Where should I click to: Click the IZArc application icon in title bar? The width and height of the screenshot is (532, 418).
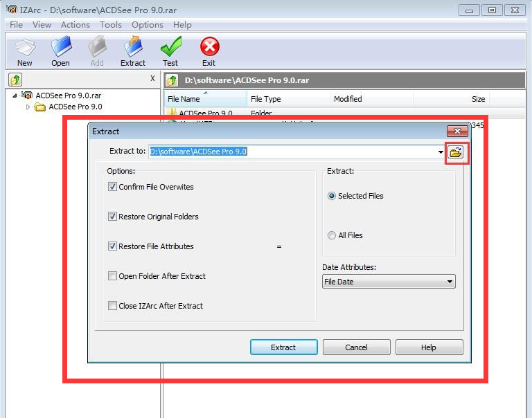12,10
